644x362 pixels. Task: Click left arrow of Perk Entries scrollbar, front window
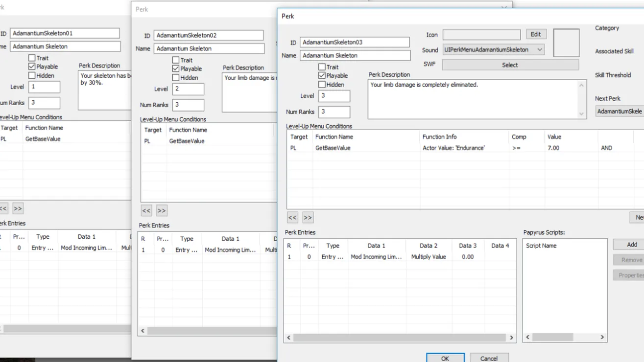[x=289, y=338]
